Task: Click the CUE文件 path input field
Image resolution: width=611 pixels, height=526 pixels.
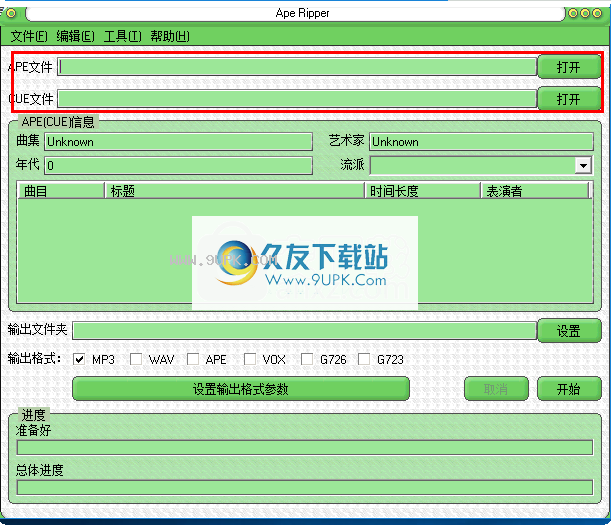Action: [297, 99]
